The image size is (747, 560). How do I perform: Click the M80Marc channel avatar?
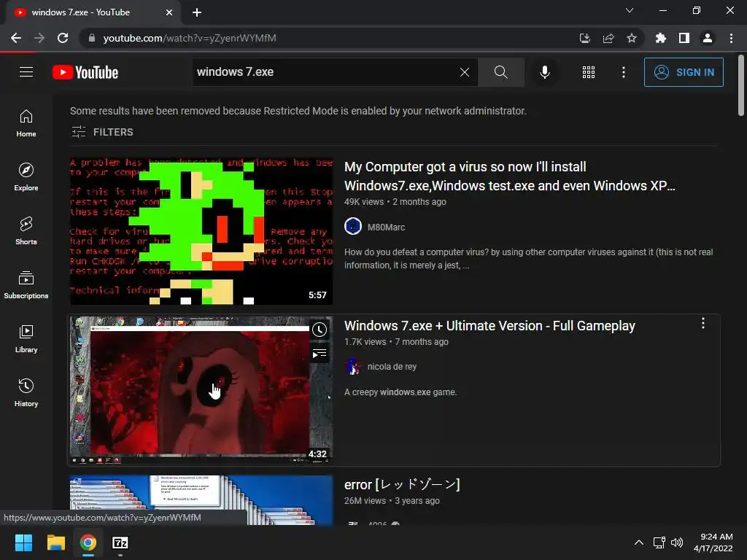pos(353,226)
